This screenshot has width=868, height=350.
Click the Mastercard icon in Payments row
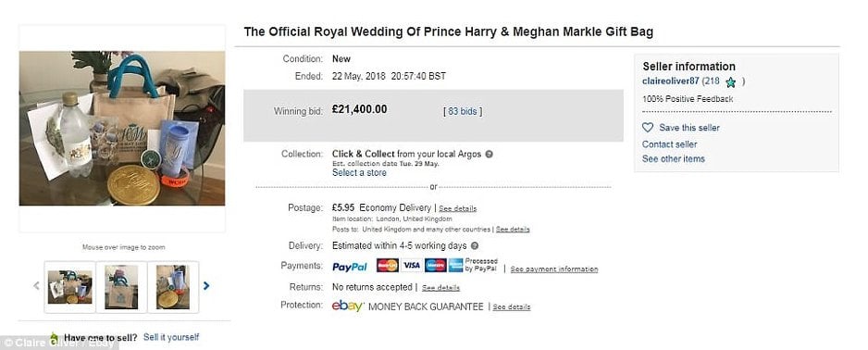point(388,265)
